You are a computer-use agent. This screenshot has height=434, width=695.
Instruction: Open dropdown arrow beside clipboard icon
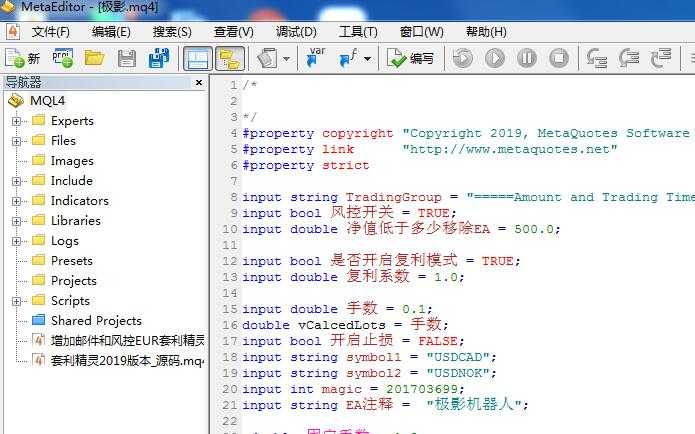[286, 59]
